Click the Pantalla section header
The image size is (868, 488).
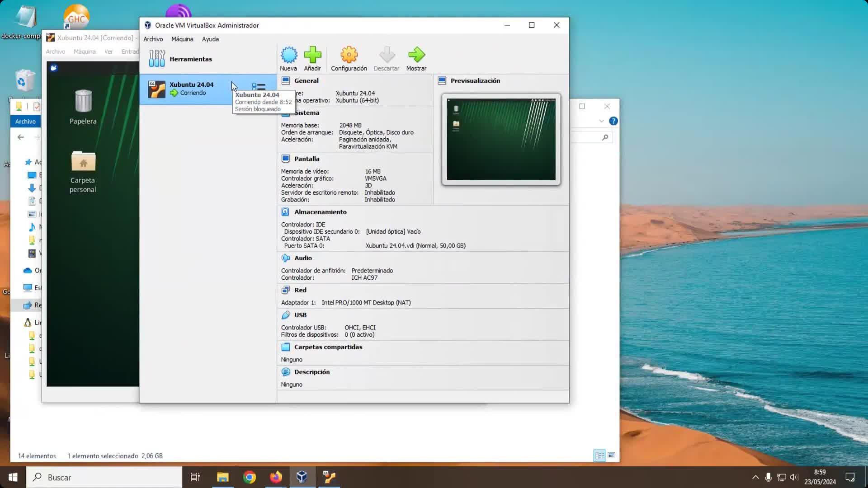pos(307,159)
